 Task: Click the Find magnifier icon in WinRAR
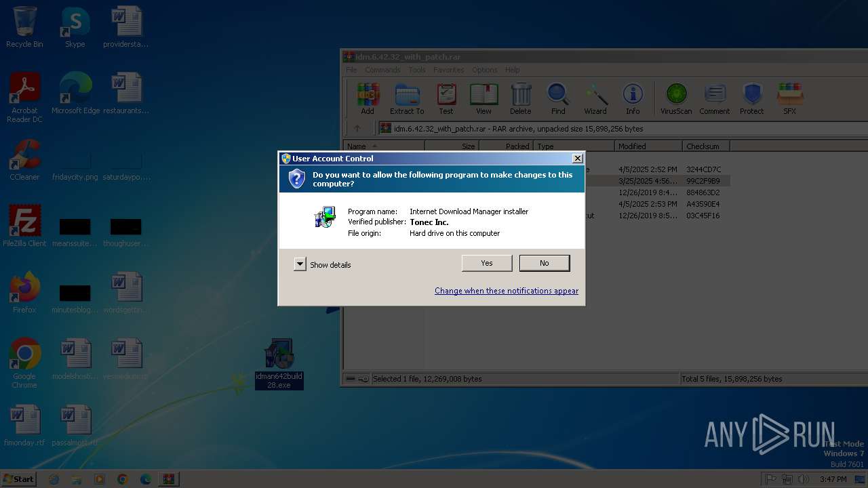pos(558,99)
